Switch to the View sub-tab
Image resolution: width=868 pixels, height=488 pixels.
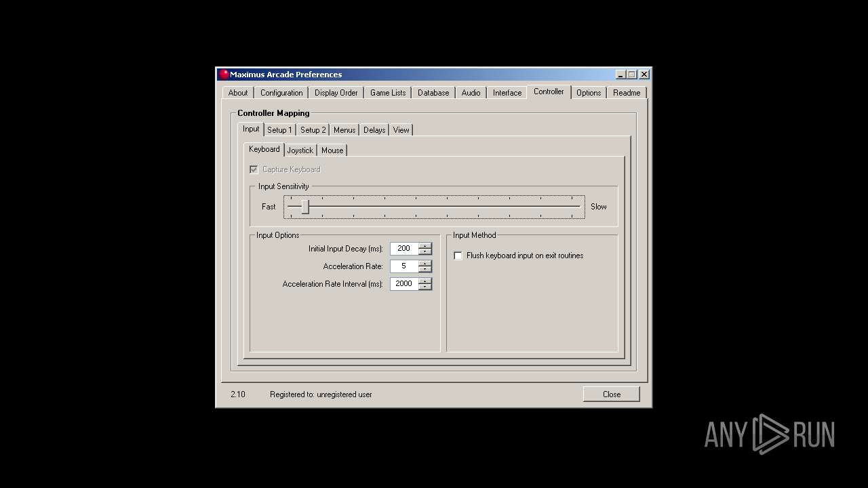[401, 130]
